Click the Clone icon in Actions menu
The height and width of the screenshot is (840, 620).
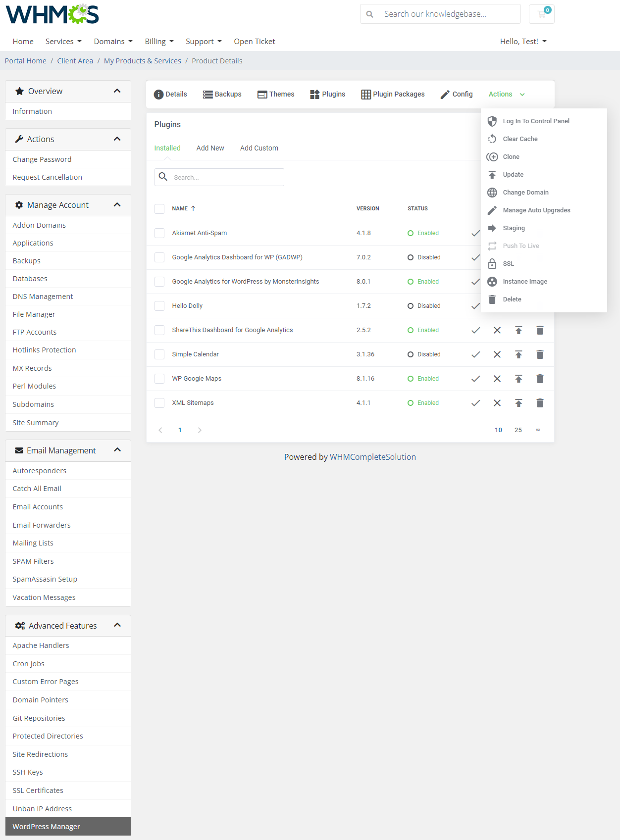[492, 157]
